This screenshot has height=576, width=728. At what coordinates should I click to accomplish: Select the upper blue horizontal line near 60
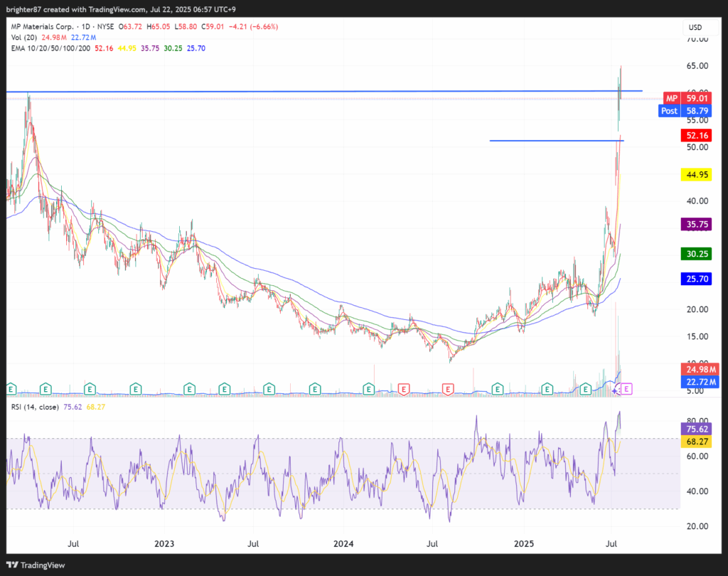[324, 91]
